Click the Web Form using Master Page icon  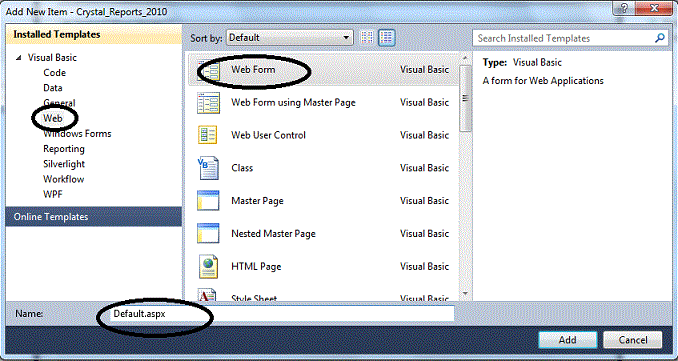coord(208,103)
